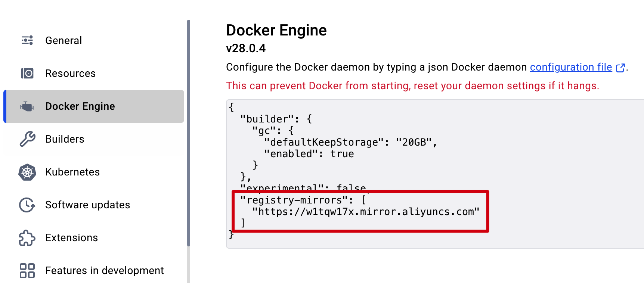
Task: Select the Builders label in sidebar
Action: 65,139
